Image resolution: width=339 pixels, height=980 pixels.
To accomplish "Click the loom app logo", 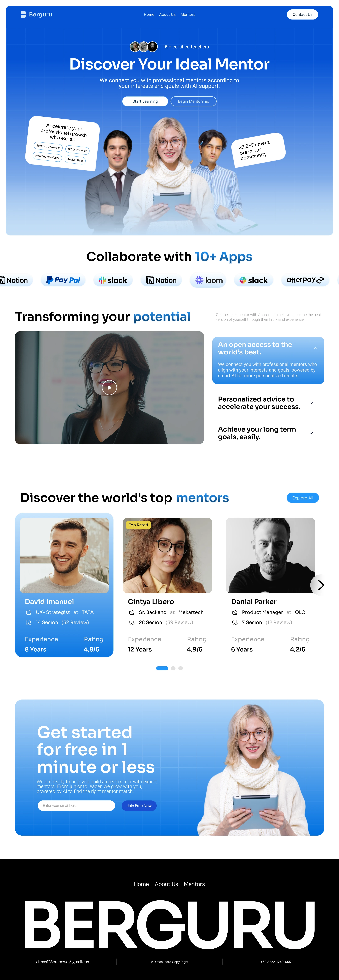I will tap(208, 280).
